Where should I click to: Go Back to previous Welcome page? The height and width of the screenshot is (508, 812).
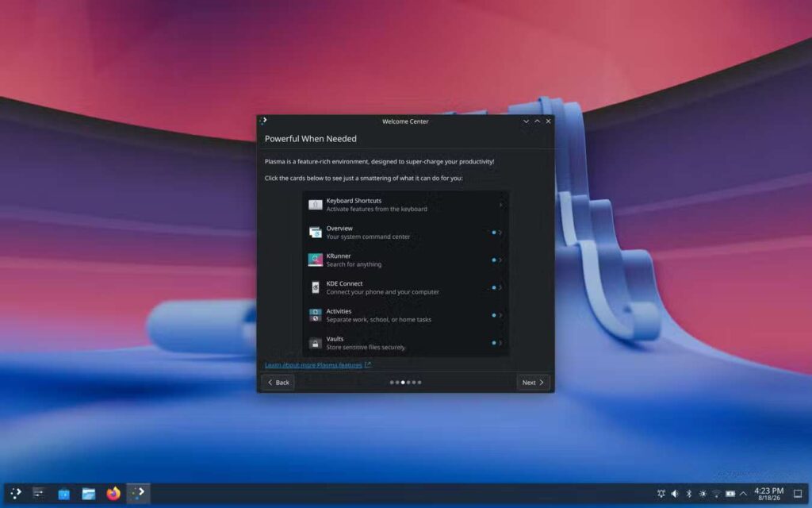tap(278, 382)
